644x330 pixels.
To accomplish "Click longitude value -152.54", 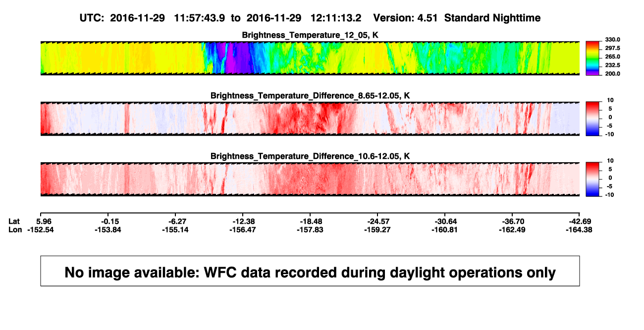I will tap(40, 230).
